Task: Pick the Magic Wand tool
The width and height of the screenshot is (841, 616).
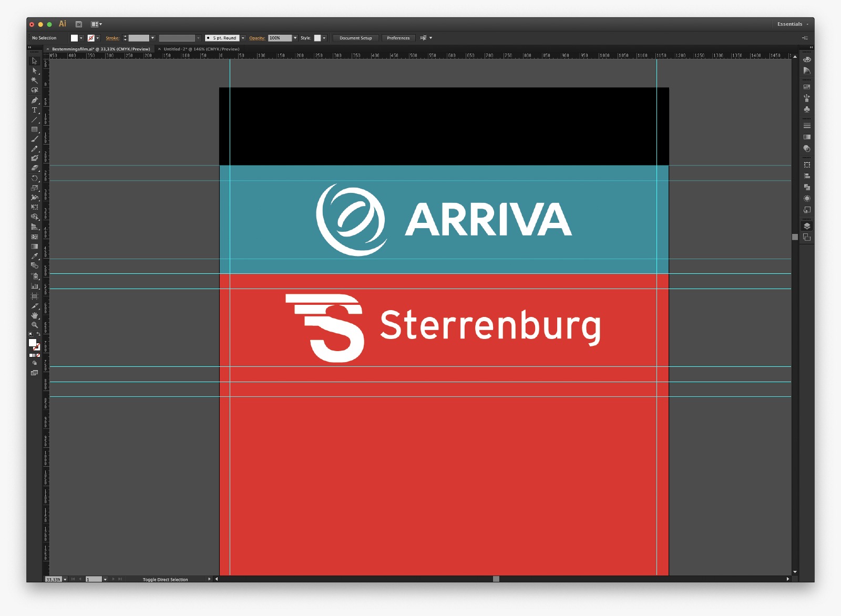Action: tap(35, 80)
